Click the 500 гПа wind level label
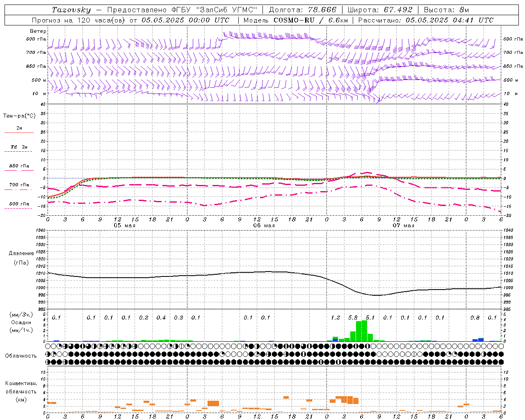The image size is (525, 420). (x=36, y=39)
